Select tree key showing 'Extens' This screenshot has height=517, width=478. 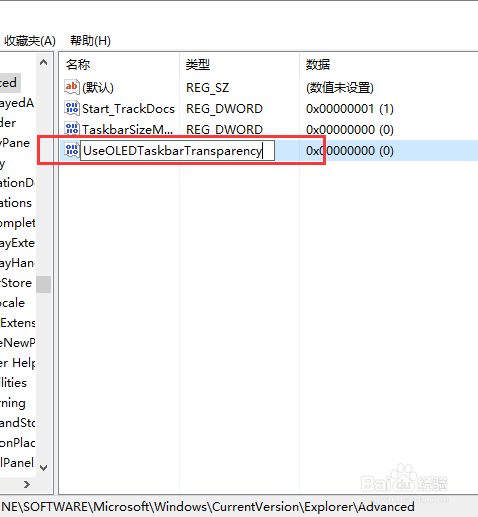click(x=17, y=323)
